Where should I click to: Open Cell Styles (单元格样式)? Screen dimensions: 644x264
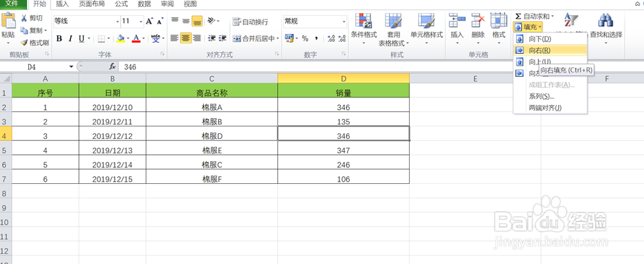pyautogui.click(x=426, y=29)
